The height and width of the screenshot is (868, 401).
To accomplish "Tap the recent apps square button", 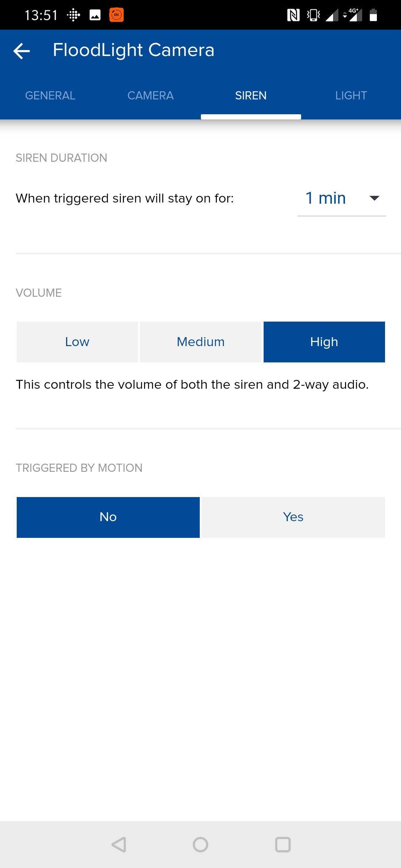I will click(283, 845).
